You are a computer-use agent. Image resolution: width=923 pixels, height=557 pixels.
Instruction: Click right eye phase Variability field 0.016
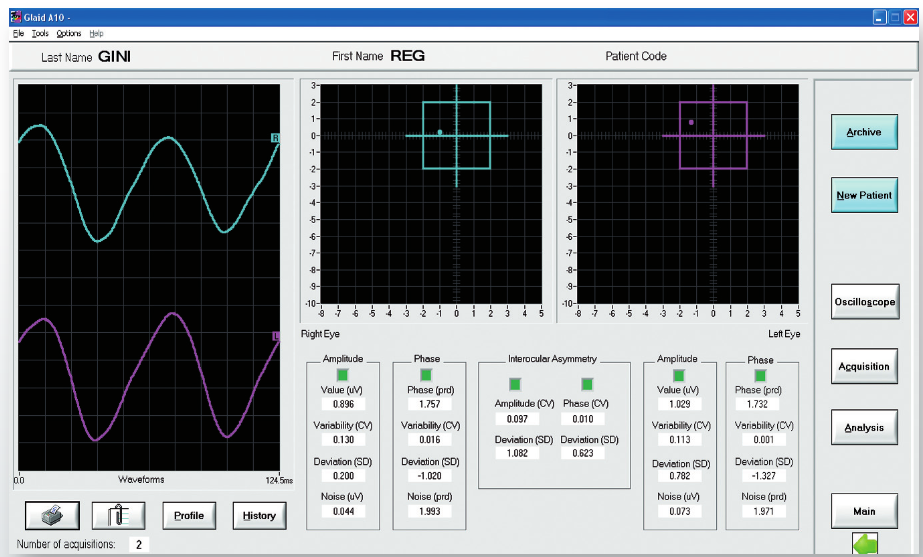(x=430, y=440)
